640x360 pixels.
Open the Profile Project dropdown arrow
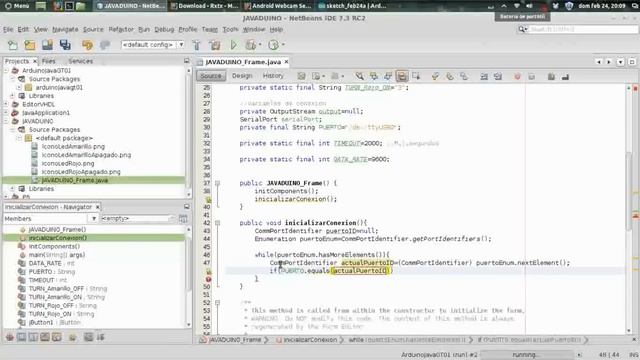pos(283,45)
